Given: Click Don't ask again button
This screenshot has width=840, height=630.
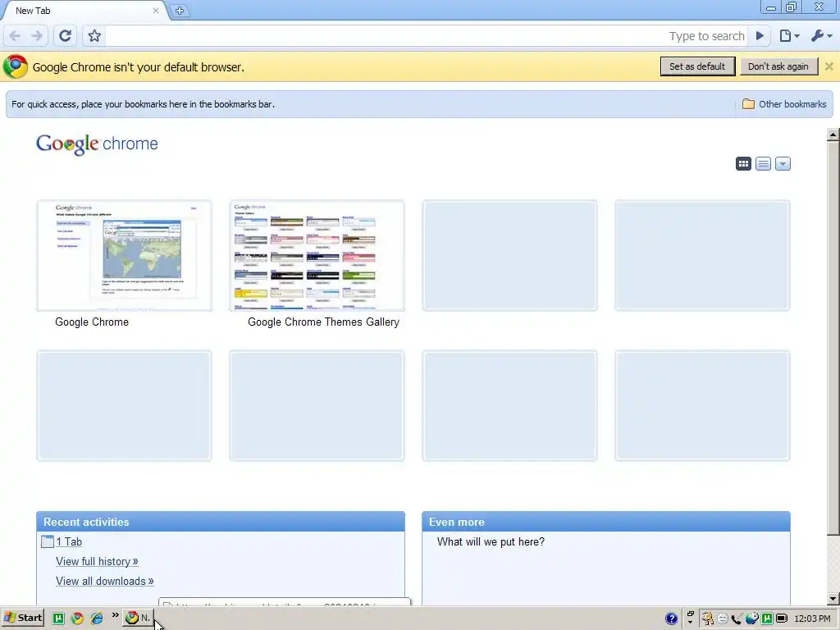Looking at the screenshot, I should 778,66.
